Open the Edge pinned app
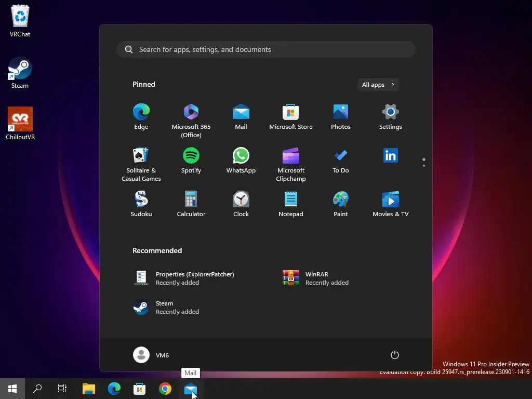The width and height of the screenshot is (532, 399). [x=141, y=117]
